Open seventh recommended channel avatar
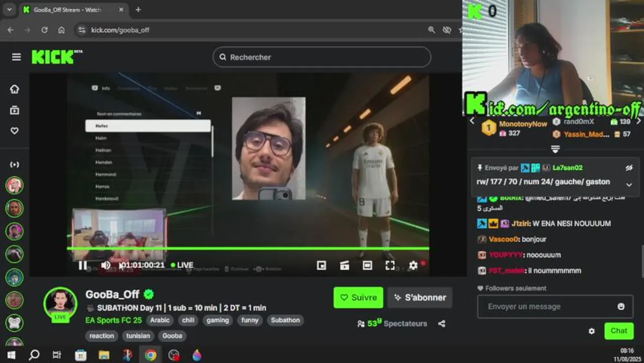 click(15, 323)
